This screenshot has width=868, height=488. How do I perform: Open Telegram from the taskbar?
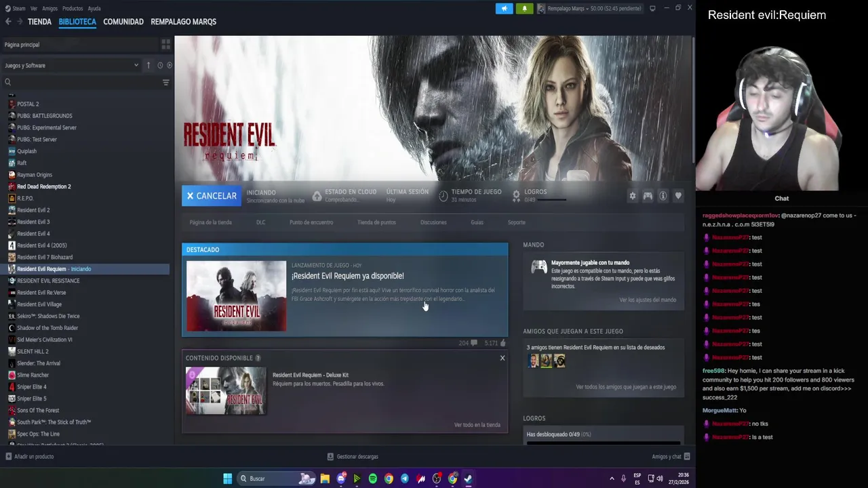pos(405,479)
